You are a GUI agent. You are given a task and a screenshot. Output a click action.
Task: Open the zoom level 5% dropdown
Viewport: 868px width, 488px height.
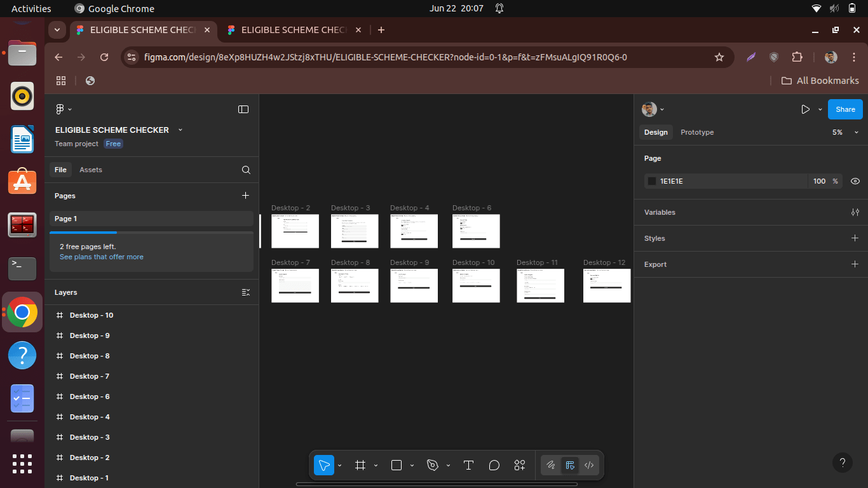point(845,132)
